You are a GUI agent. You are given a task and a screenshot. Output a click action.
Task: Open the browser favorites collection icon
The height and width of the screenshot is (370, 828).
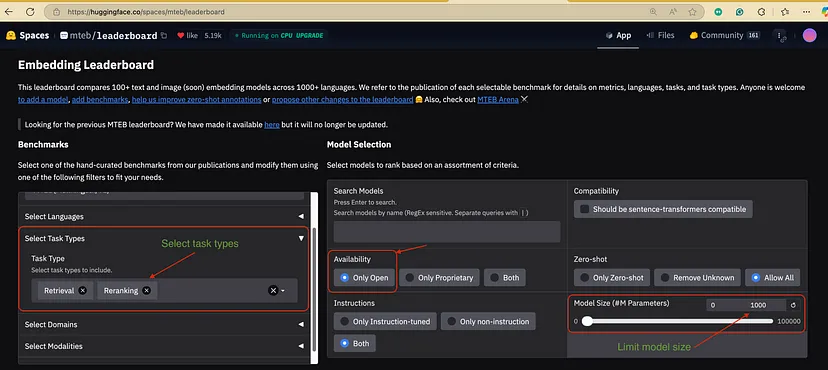(785, 12)
